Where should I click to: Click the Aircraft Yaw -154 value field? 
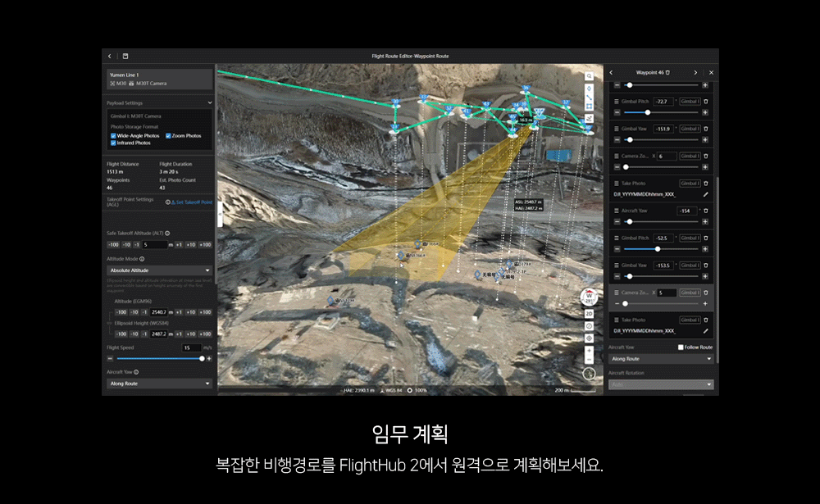(x=687, y=211)
